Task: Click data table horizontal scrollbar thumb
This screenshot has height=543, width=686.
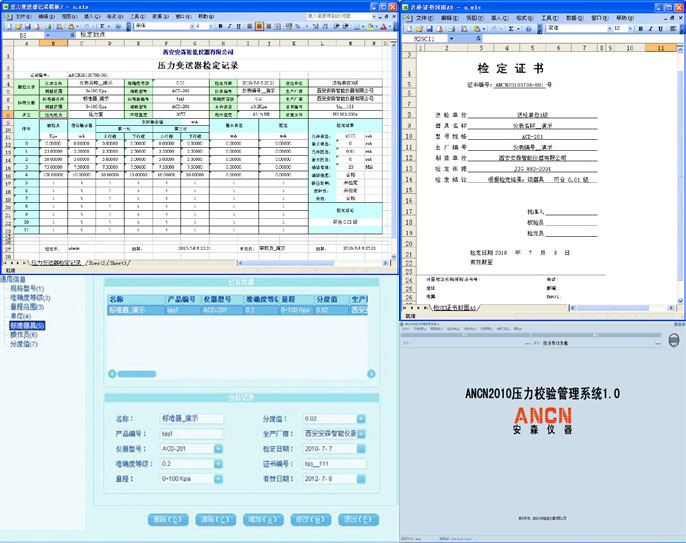Action: pyautogui.click(x=136, y=374)
